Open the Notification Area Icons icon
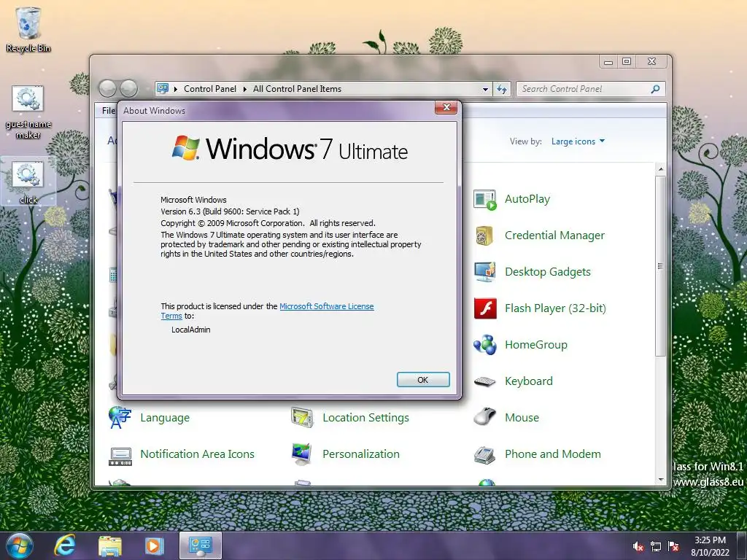Screen dimensions: 747x560 120,456
